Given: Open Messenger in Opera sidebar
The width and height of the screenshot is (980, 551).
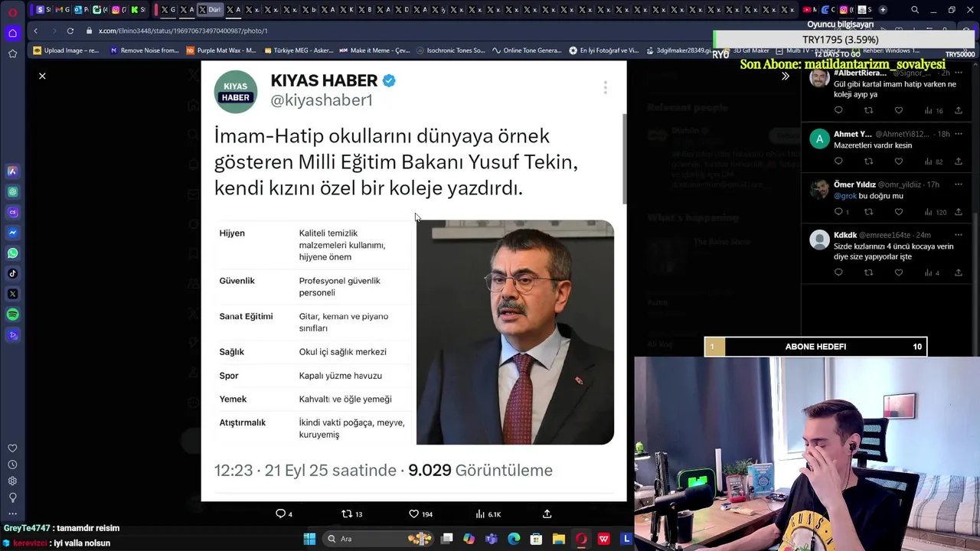Looking at the screenshot, I should coord(12,233).
